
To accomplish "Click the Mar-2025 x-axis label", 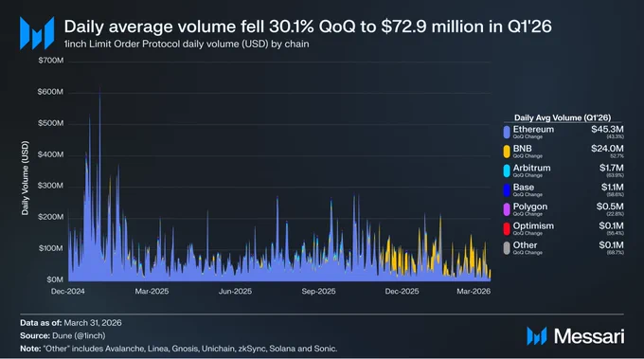I will (x=152, y=291).
